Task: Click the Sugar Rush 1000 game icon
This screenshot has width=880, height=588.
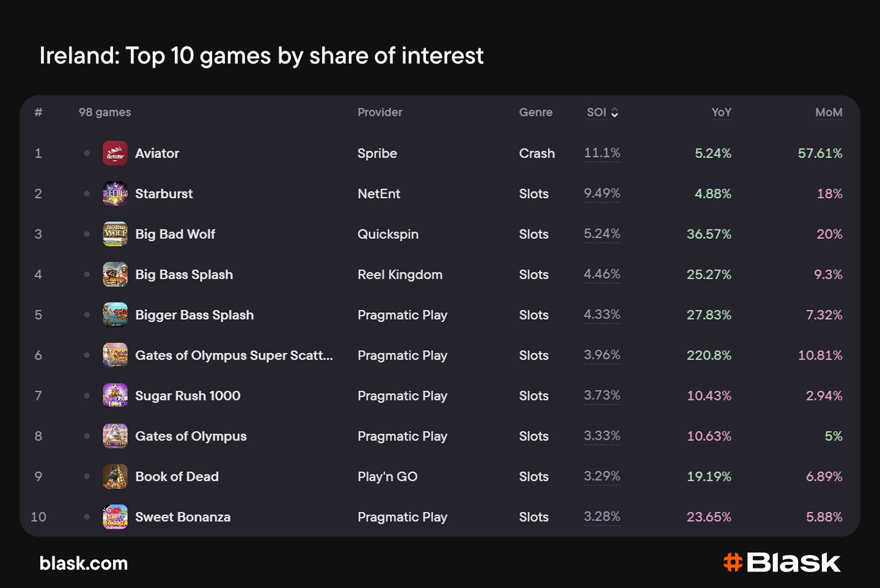Action: 115,395
